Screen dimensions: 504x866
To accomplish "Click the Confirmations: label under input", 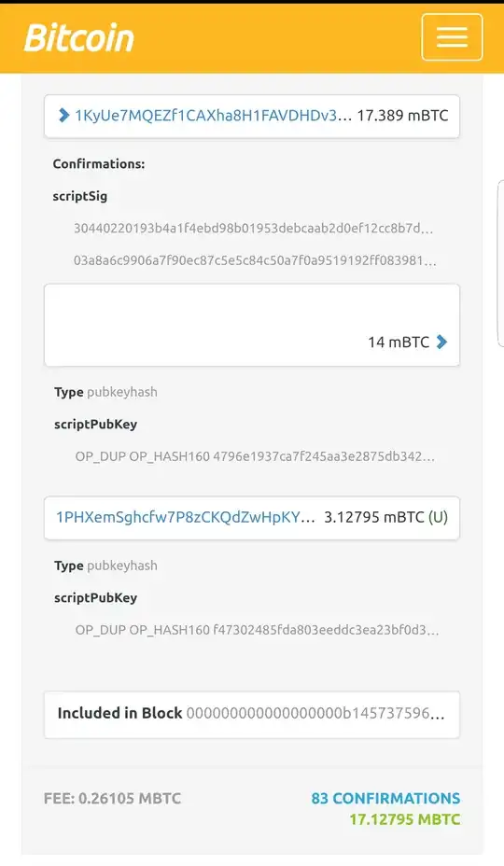I will click(99, 163).
